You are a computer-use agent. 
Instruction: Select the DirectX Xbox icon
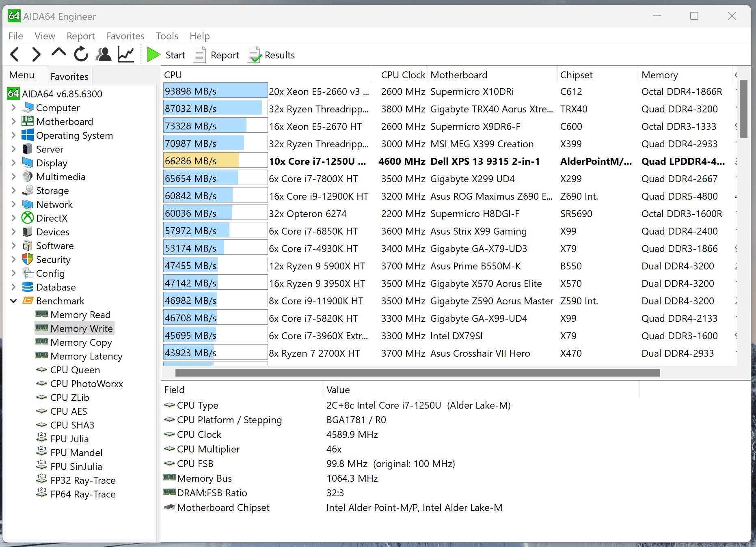[x=28, y=218]
